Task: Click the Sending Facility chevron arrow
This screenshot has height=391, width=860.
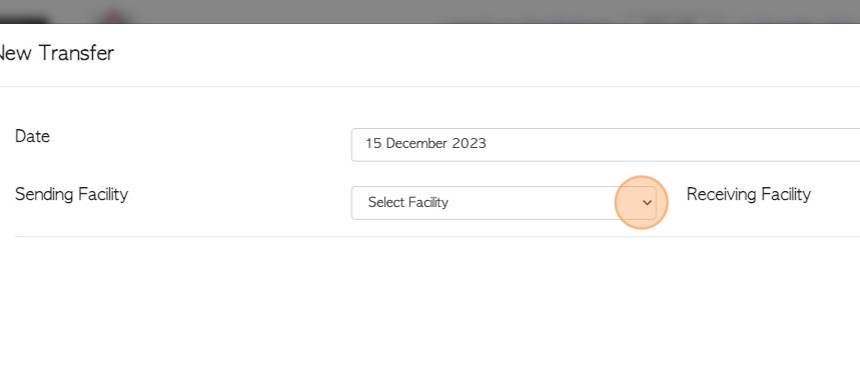Action: click(647, 203)
